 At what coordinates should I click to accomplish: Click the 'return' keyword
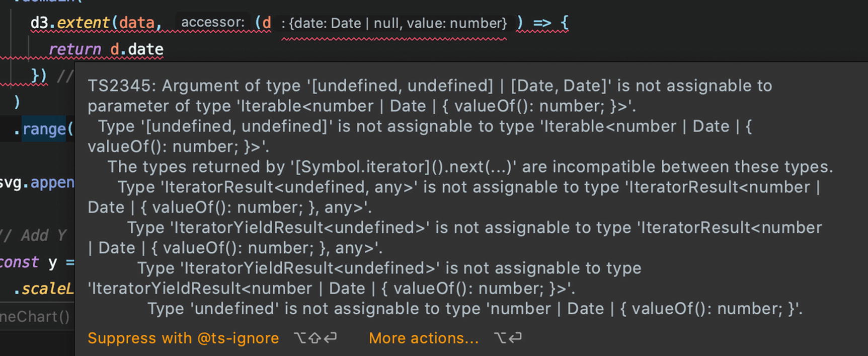(74, 49)
